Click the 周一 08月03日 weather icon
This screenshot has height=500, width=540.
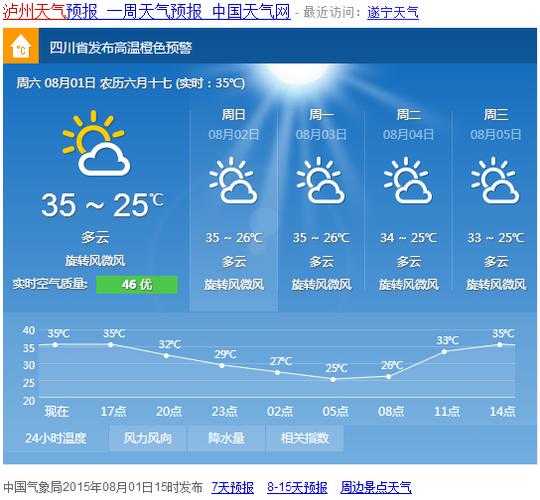[320, 180]
